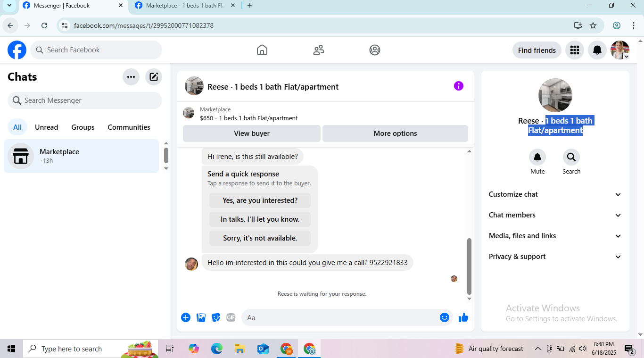Click the Find friends button
This screenshot has width=644, height=358.
tap(537, 50)
